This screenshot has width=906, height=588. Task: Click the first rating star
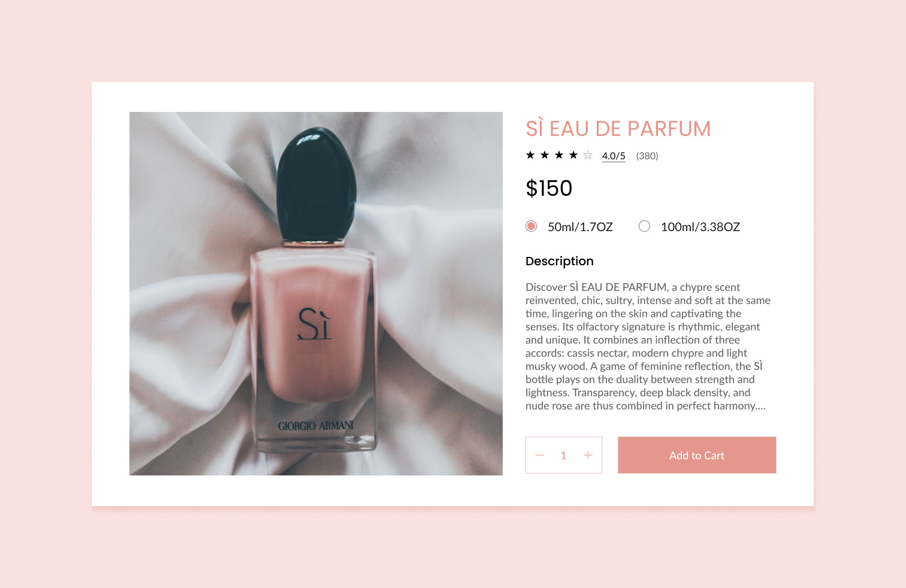point(530,155)
